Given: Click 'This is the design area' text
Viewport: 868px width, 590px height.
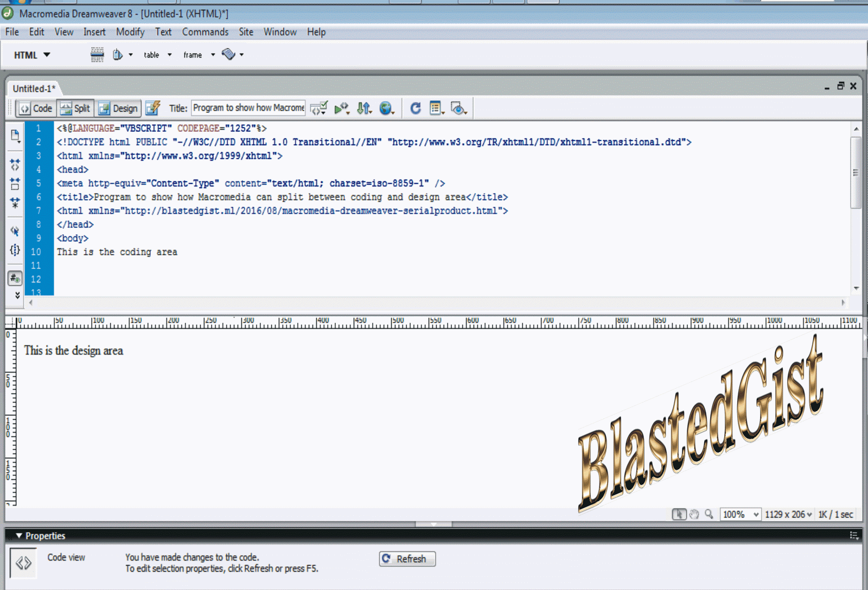Looking at the screenshot, I should pyautogui.click(x=73, y=350).
